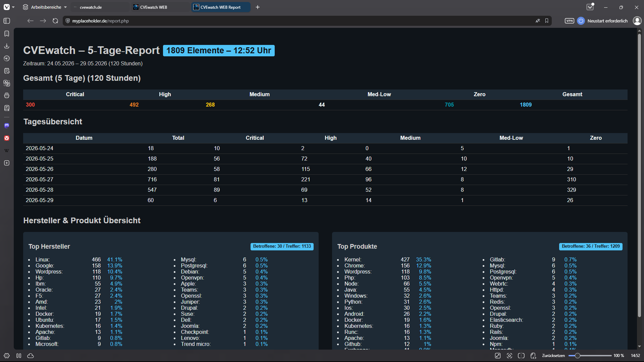Click the Trend micro vendor entry
The width and height of the screenshot is (644, 362).
tap(196, 344)
